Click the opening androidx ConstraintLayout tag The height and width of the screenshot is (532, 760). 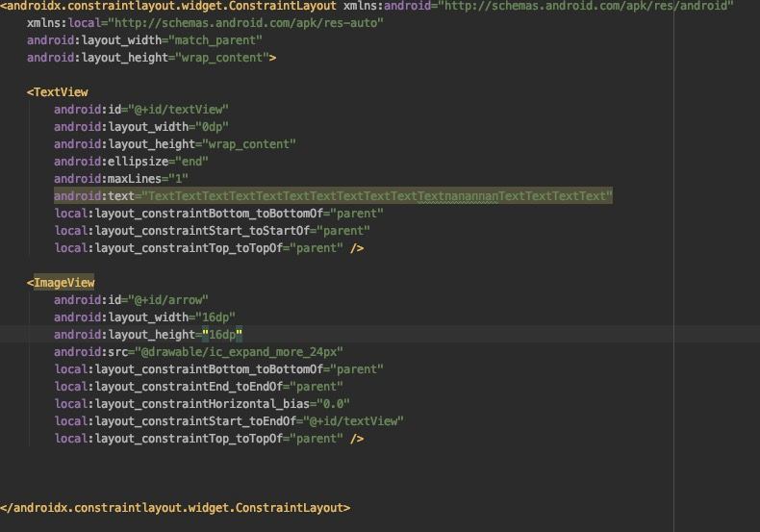tap(168, 6)
